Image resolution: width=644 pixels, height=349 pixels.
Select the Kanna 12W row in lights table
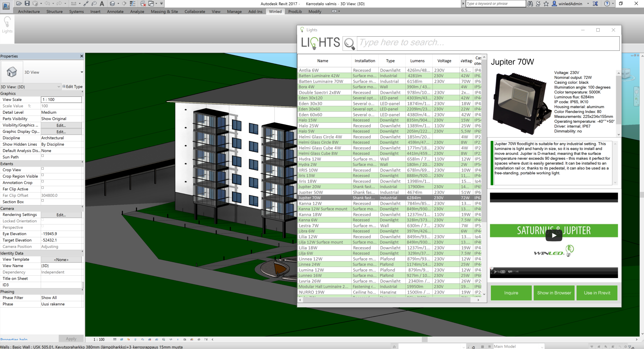click(x=390, y=203)
